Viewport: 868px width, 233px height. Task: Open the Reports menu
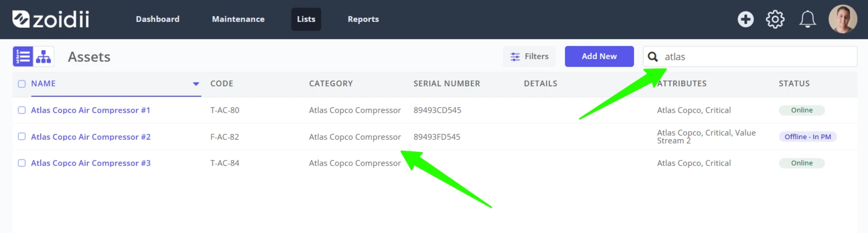pyautogui.click(x=363, y=19)
